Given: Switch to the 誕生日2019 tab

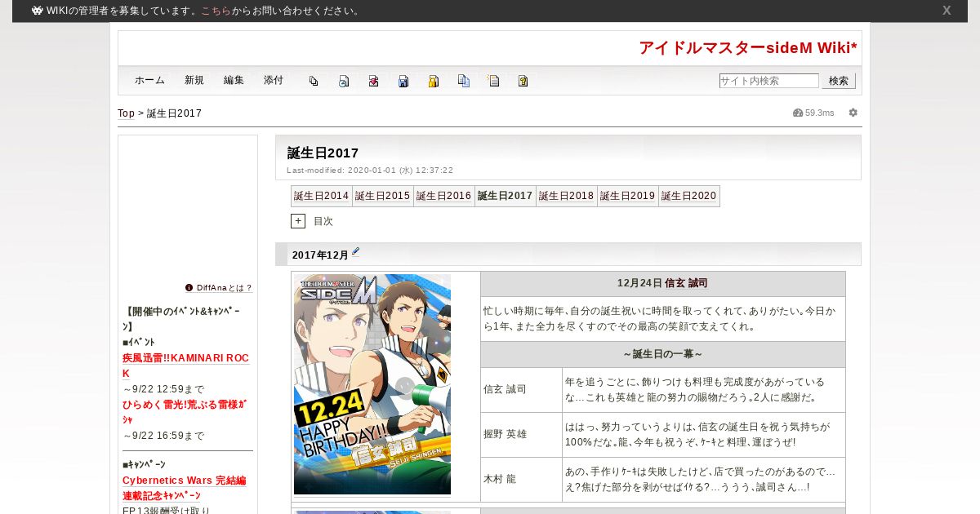Looking at the screenshot, I should (628, 196).
